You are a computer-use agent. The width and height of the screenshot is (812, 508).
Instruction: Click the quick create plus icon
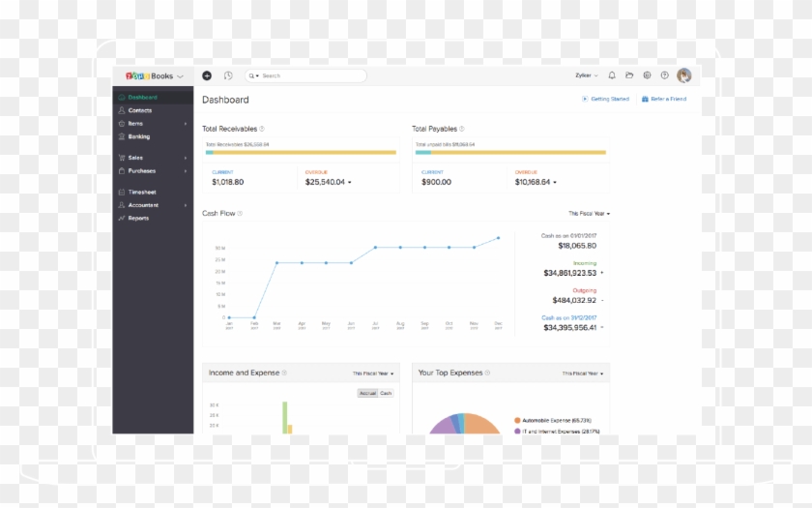coord(207,75)
